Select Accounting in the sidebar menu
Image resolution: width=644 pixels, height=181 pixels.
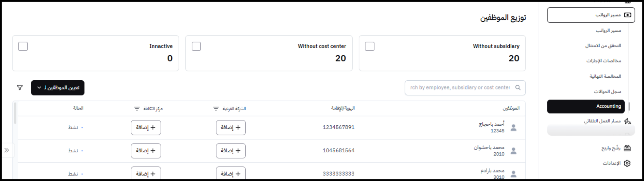coord(586,106)
